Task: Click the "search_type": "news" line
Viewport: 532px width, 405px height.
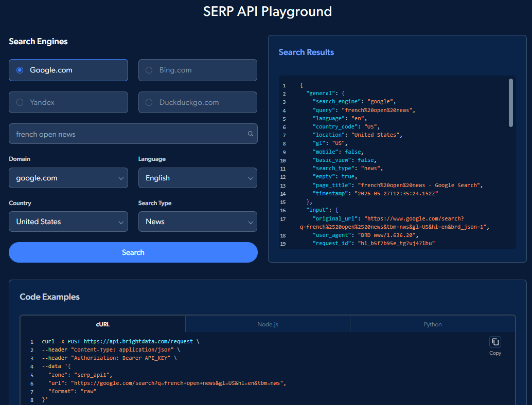Action: [348, 169]
